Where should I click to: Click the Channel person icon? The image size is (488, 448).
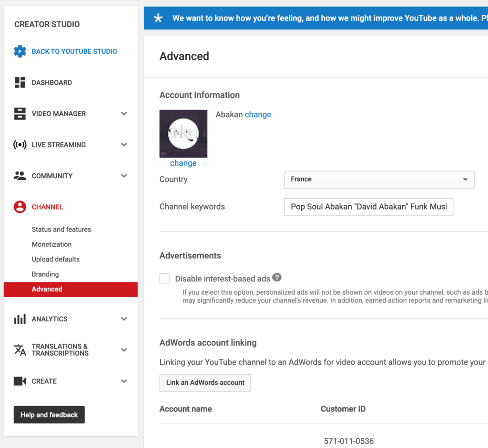click(20, 207)
